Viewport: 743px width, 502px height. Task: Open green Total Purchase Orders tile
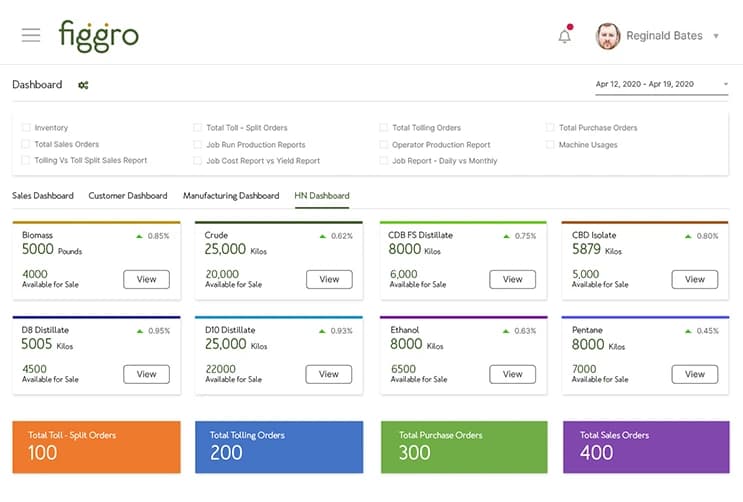[464, 447]
